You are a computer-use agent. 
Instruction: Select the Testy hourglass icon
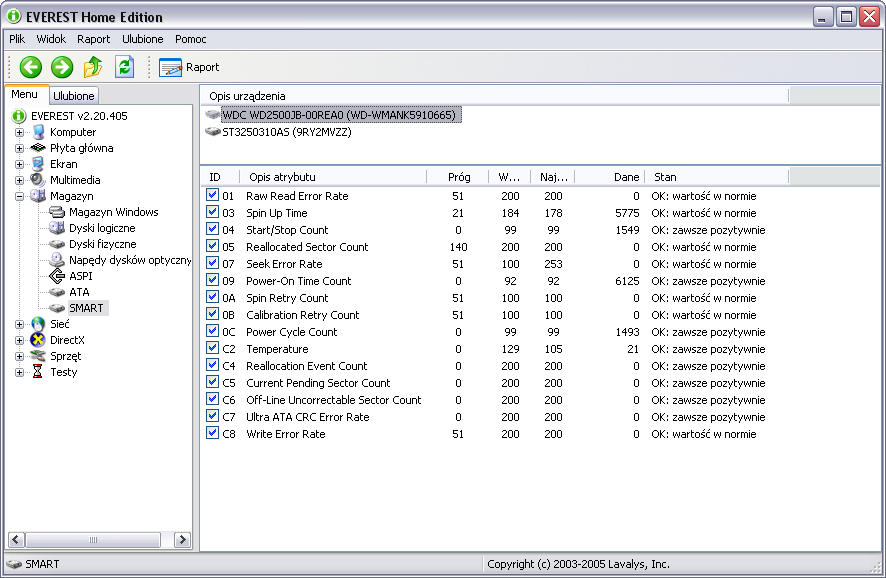coord(38,372)
